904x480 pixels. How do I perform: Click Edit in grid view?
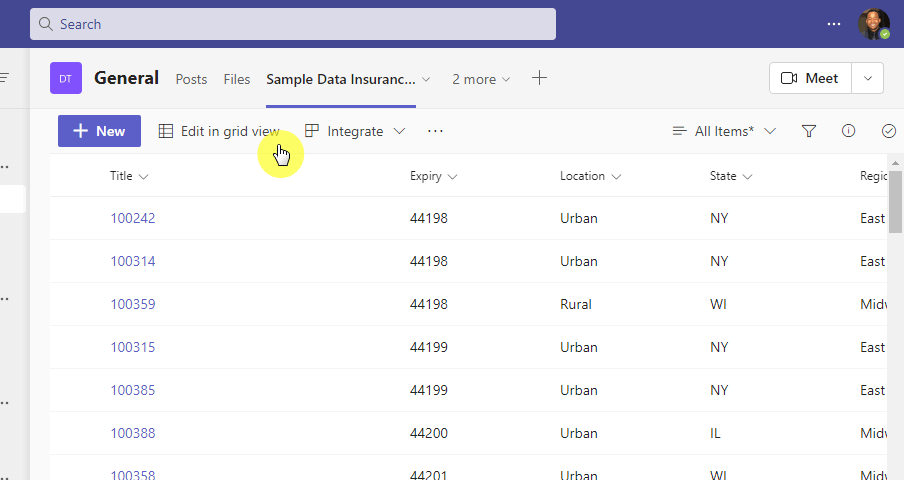[x=219, y=131]
